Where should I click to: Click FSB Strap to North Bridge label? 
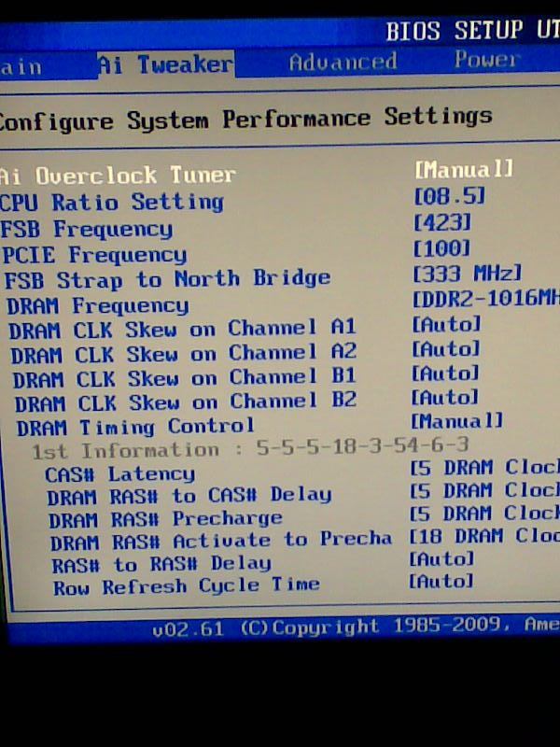tap(167, 279)
